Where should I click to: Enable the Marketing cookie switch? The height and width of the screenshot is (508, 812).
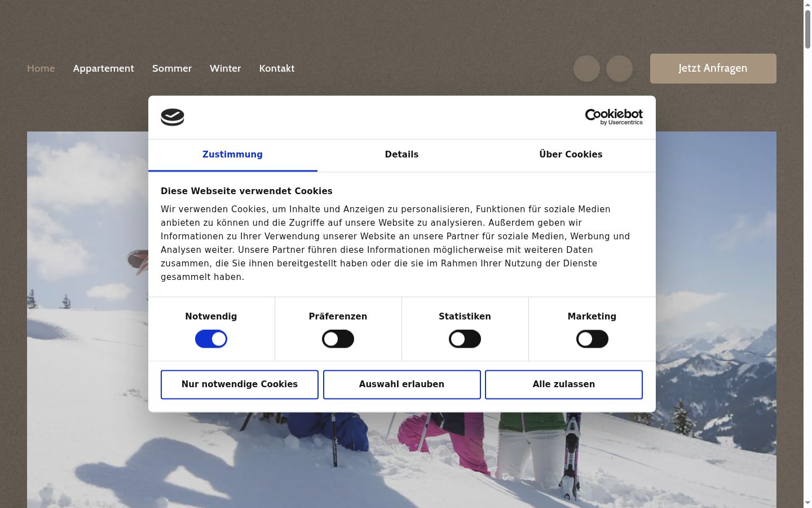pyautogui.click(x=592, y=339)
